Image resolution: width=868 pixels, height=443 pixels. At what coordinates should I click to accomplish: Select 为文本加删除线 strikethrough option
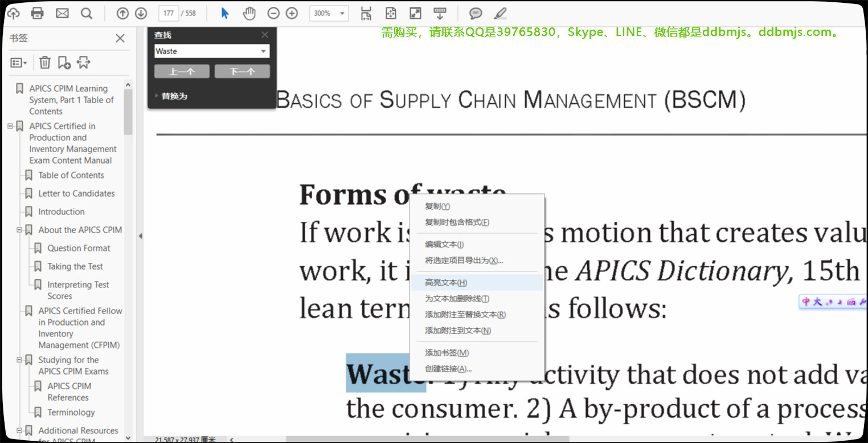[477, 298]
